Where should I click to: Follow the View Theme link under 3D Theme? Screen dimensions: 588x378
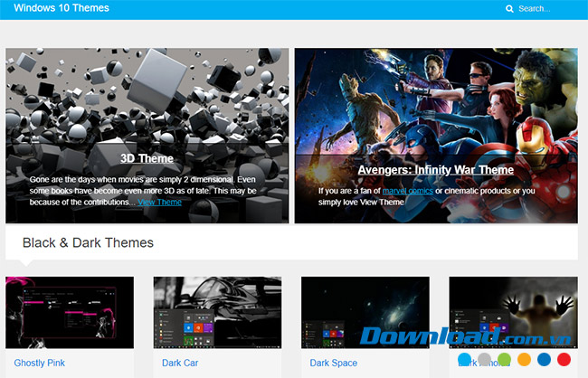pyautogui.click(x=159, y=203)
